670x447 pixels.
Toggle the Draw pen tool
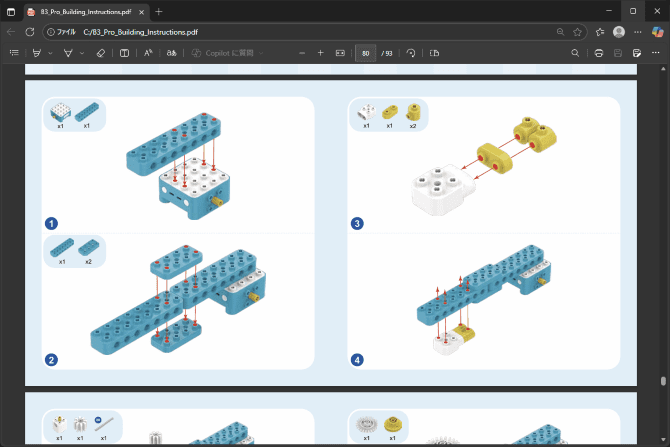(68, 52)
